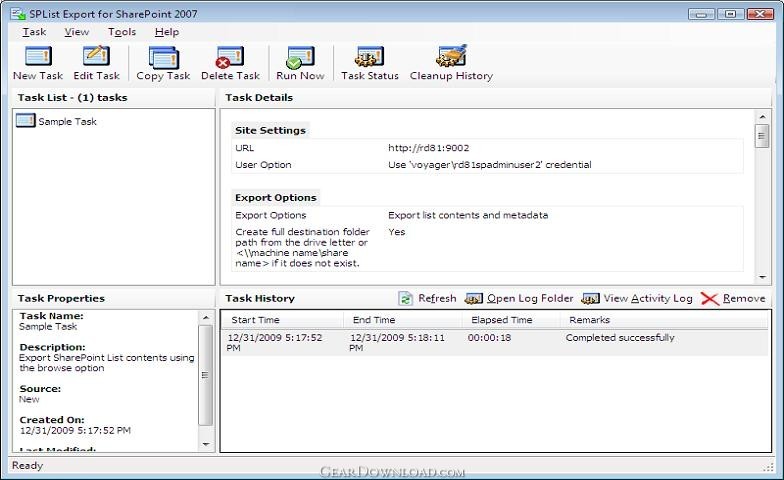Click the end time 12/31/2009 5:18:11 PM

tap(397, 342)
